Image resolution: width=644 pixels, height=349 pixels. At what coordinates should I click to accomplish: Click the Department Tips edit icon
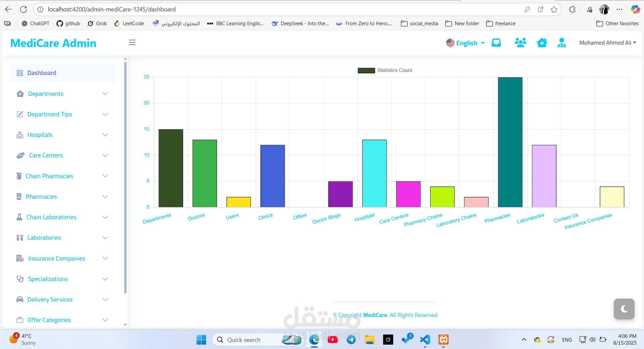[x=20, y=114]
